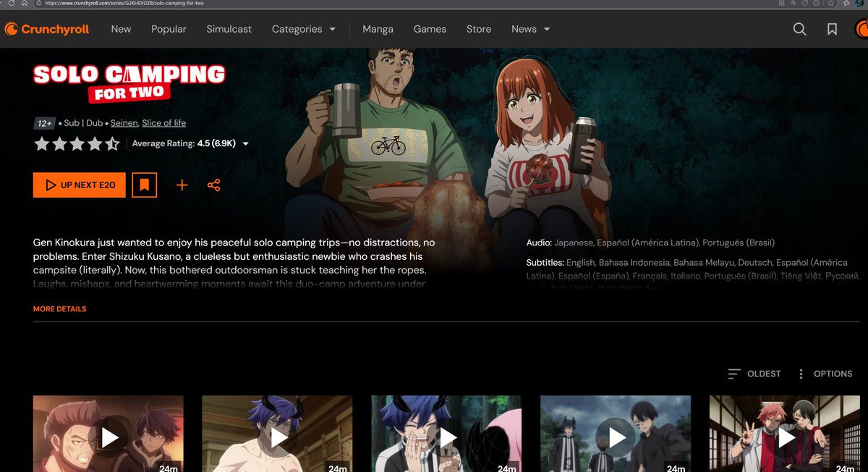868x472 pixels.
Task: Click the browser address bar URL
Action: click(124, 4)
